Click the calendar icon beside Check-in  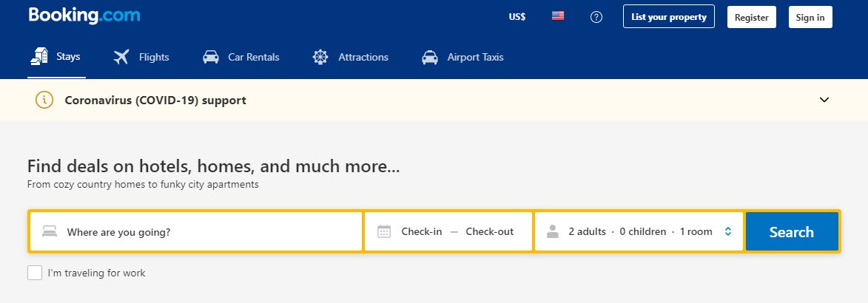[x=383, y=231]
